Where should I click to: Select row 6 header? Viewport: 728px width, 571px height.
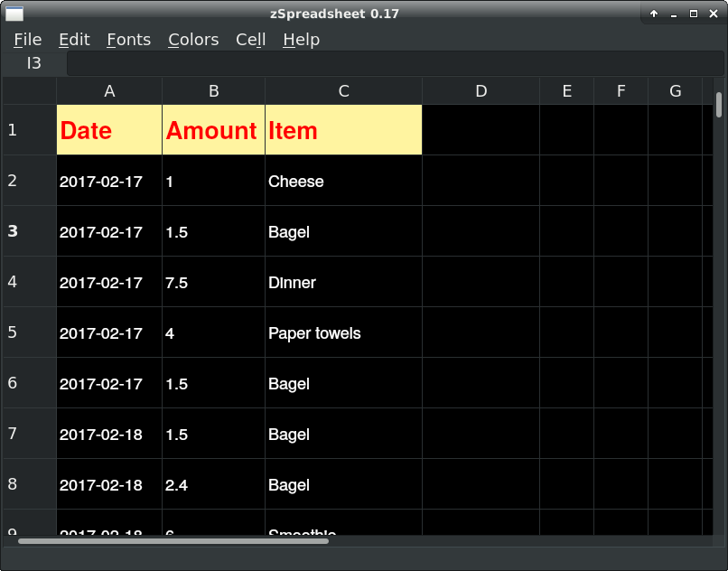[30, 383]
